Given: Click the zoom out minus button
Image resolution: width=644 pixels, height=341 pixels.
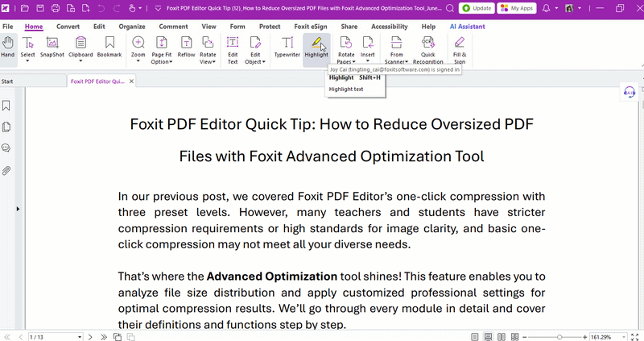Looking at the screenshot, I should pyautogui.click(x=525, y=337).
